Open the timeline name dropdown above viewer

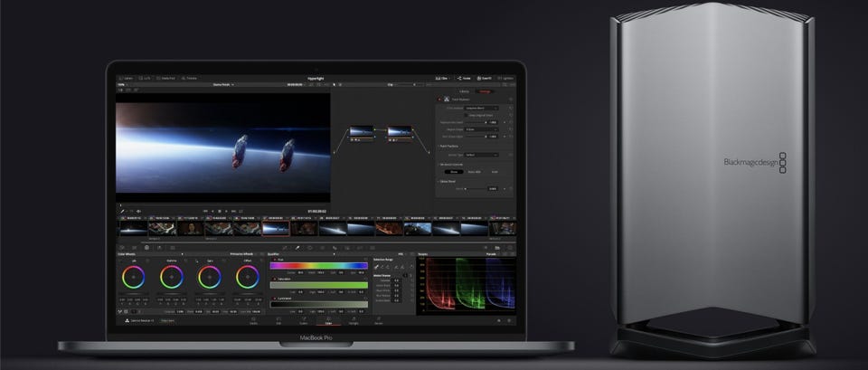click(223, 84)
